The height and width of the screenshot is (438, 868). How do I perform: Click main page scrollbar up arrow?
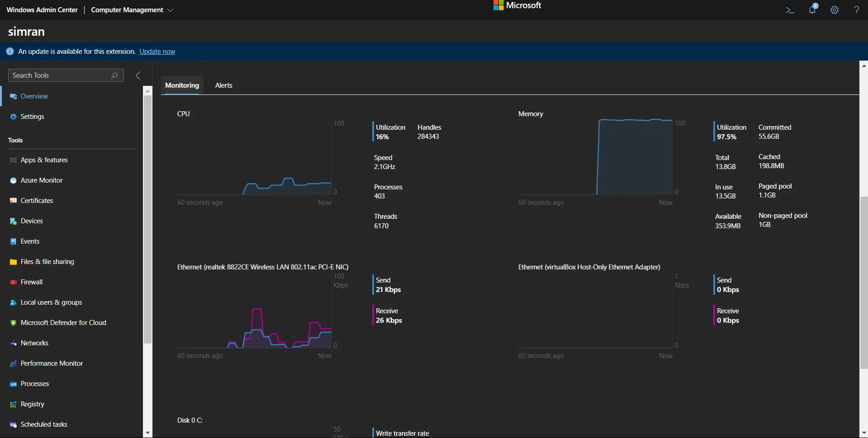tap(864, 66)
